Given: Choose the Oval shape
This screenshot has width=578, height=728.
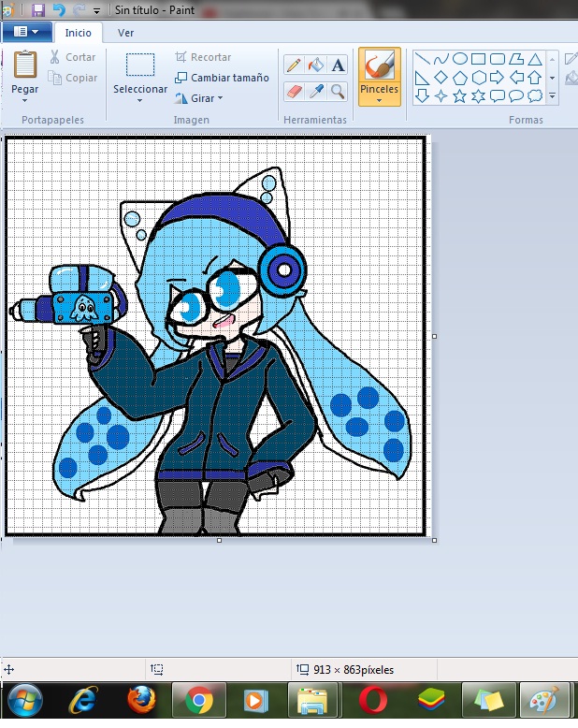Looking at the screenshot, I should (x=460, y=59).
